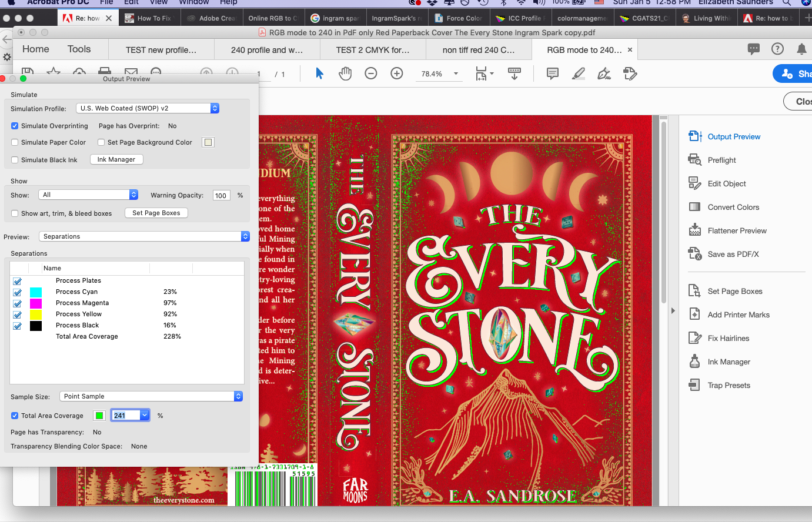Open the View menu in menu bar
This screenshot has width=812, height=522.
point(159,2)
